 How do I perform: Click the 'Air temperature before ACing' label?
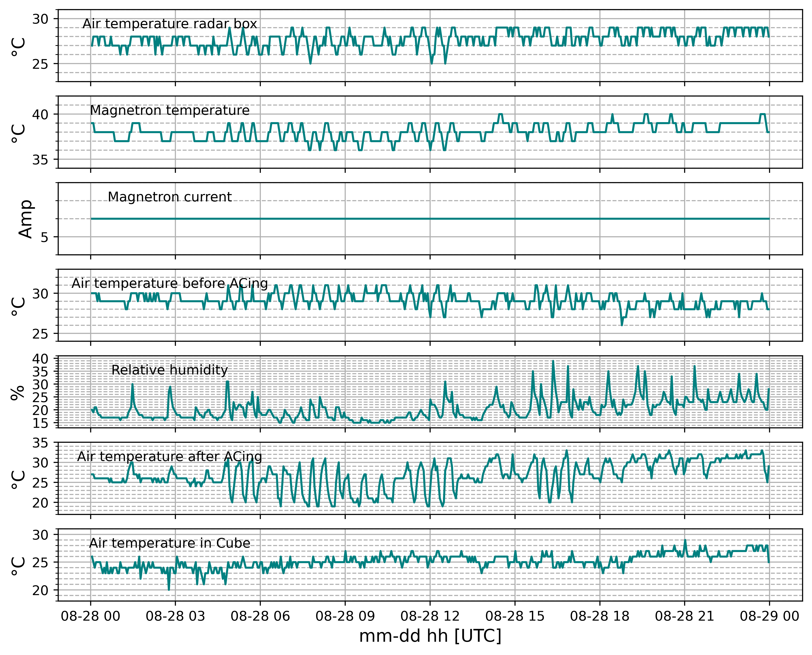tap(169, 283)
